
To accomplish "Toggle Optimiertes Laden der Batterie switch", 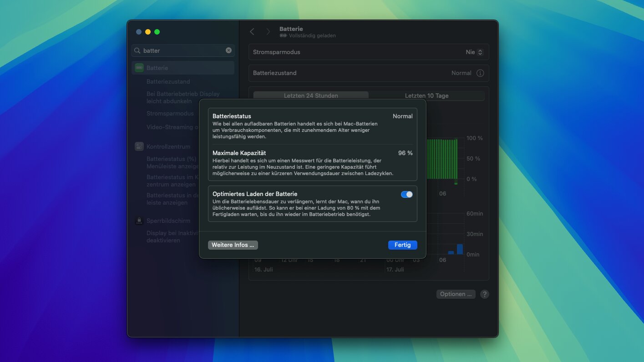I will point(406,194).
